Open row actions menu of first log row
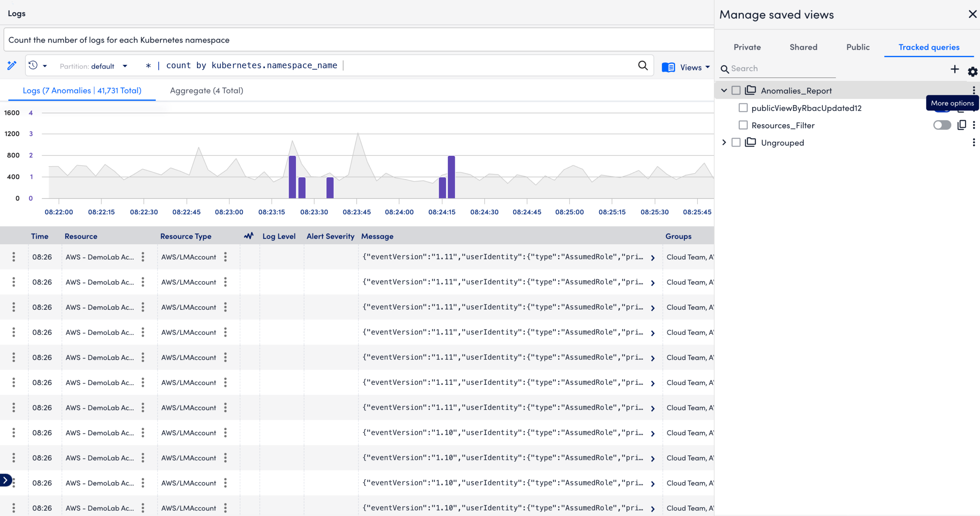This screenshot has height=516, width=980. point(14,257)
